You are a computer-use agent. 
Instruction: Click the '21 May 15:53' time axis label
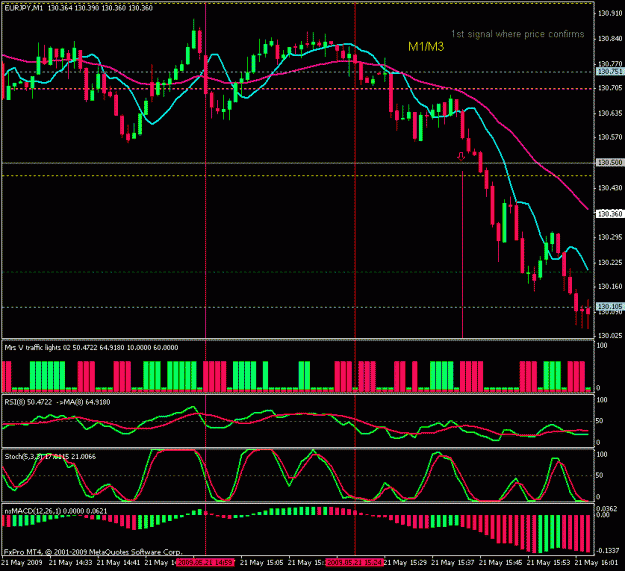[x=549, y=563]
